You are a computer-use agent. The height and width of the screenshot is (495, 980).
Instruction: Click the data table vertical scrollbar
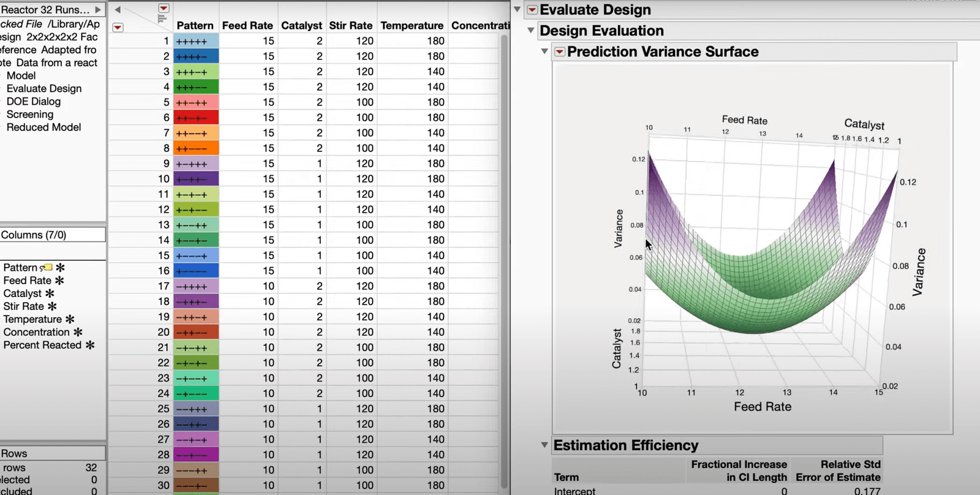coord(504,245)
